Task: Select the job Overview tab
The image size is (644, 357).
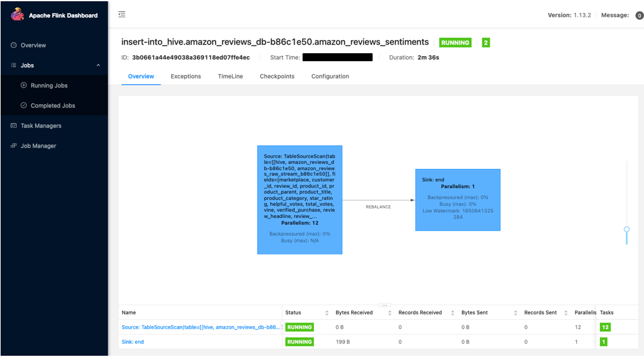Action: point(141,76)
